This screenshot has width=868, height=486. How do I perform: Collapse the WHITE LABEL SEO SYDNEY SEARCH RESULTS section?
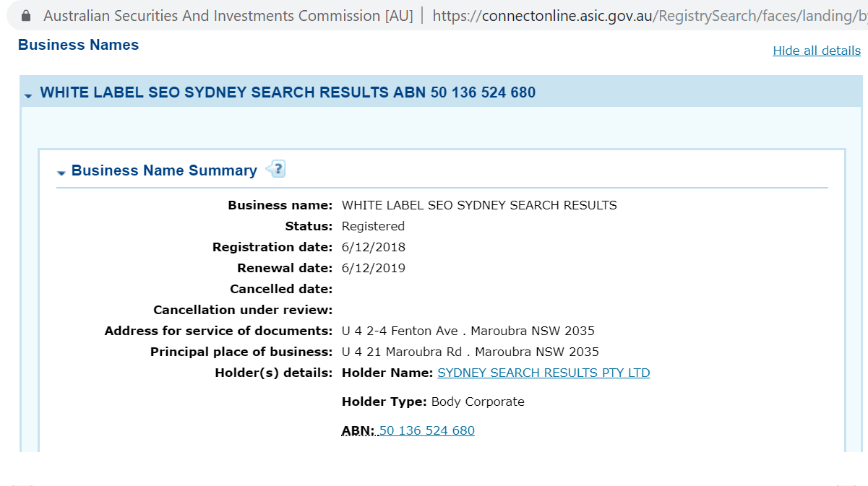click(x=28, y=95)
